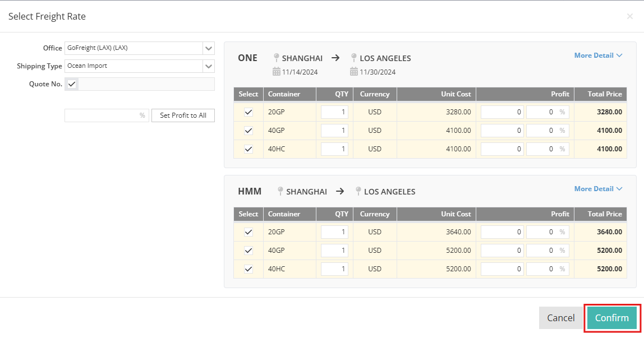The image size is (644, 338).
Task: Click the calendar icon beside 11/30/2024
Action: [x=353, y=72]
